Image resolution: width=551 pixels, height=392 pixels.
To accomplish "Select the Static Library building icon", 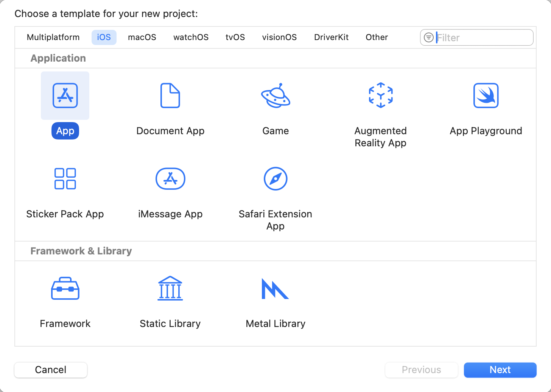I will coord(170,288).
